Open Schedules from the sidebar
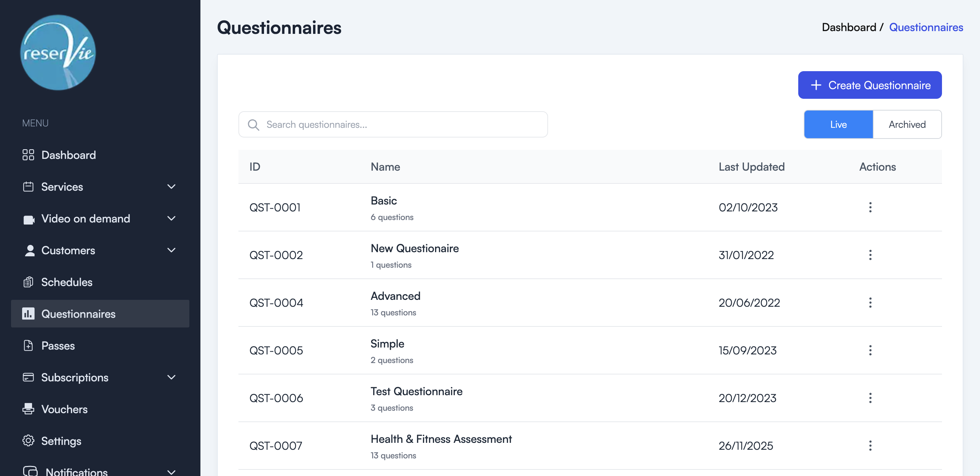Viewport: 980px width, 476px height. (x=100, y=282)
